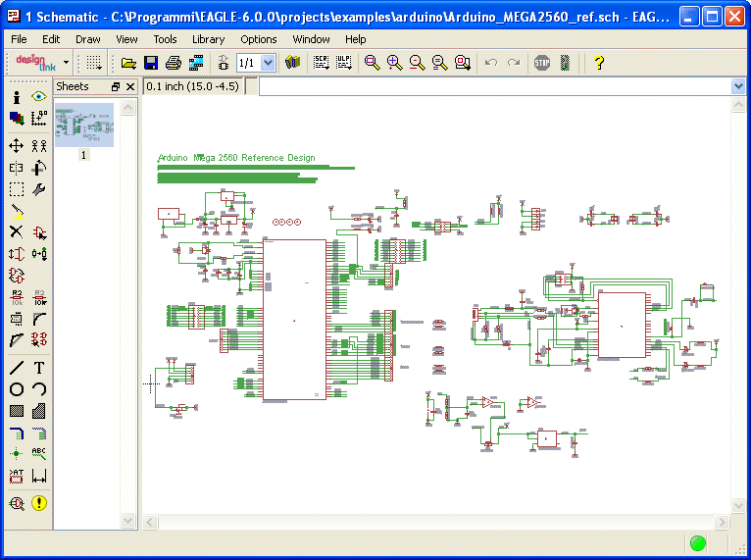The width and height of the screenshot is (751, 560).
Task: Zoom to fit the drawing
Action: pyautogui.click(x=372, y=62)
